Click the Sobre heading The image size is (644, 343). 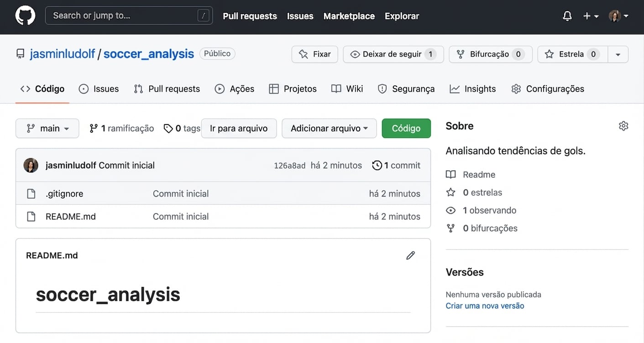click(x=460, y=126)
